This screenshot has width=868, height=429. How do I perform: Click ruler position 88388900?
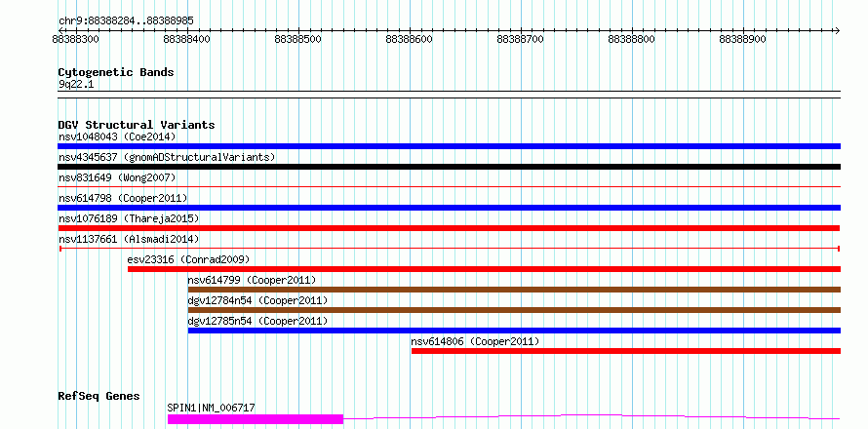743,39
